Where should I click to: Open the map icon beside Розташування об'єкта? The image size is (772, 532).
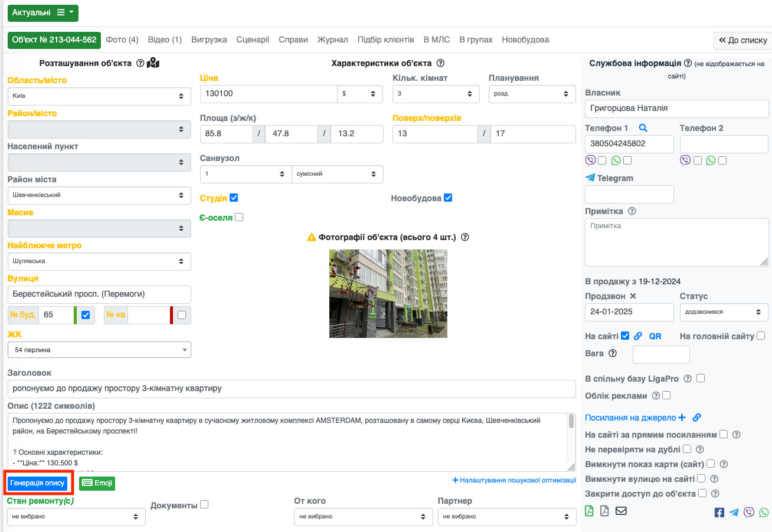(153, 63)
